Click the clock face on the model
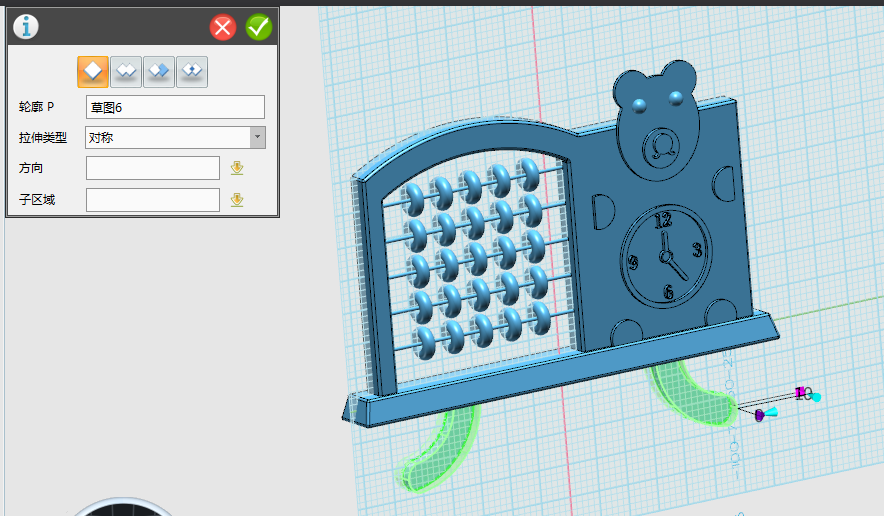The image size is (884, 516). pyautogui.click(x=665, y=255)
